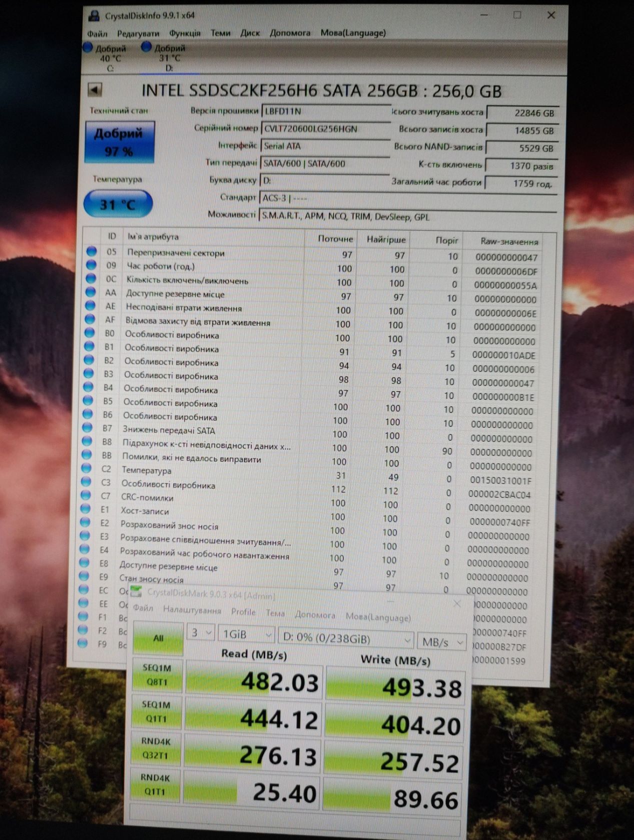Click the previous disk arrow icon

click(95, 90)
